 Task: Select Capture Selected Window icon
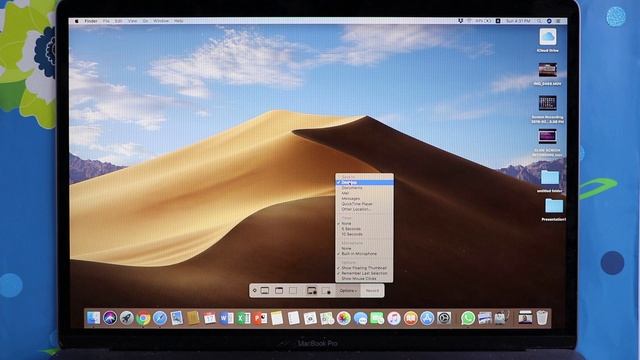[x=279, y=291]
